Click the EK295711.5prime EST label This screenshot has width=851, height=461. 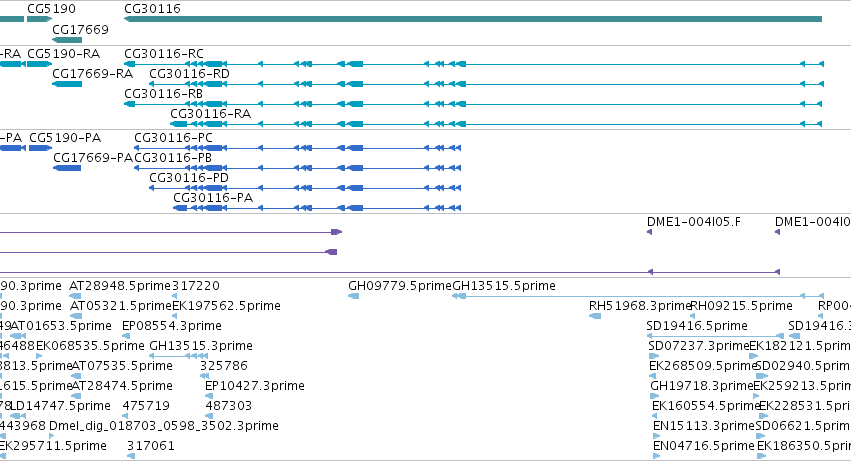(x=53, y=446)
